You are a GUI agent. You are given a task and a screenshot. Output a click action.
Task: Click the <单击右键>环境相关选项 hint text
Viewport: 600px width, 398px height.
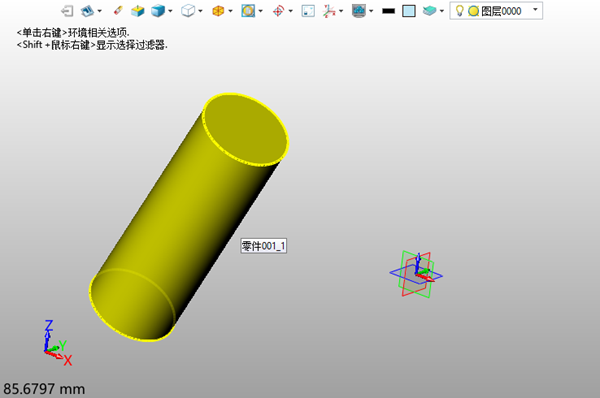(73, 32)
